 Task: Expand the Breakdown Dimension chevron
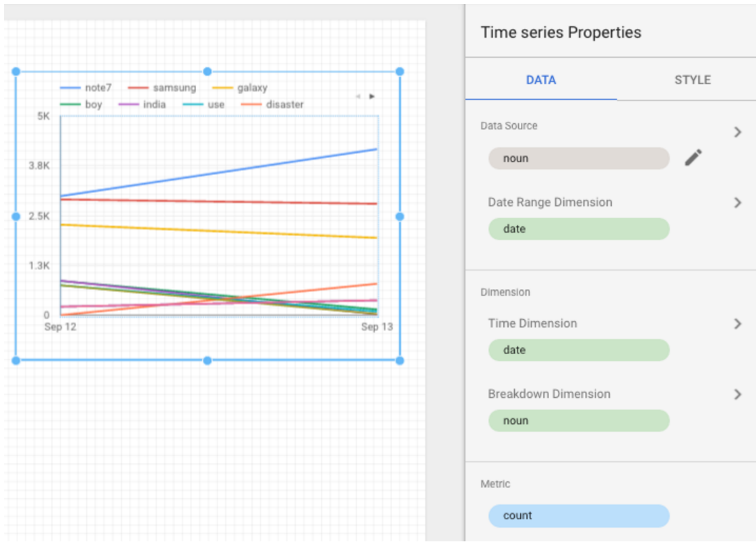(x=737, y=394)
